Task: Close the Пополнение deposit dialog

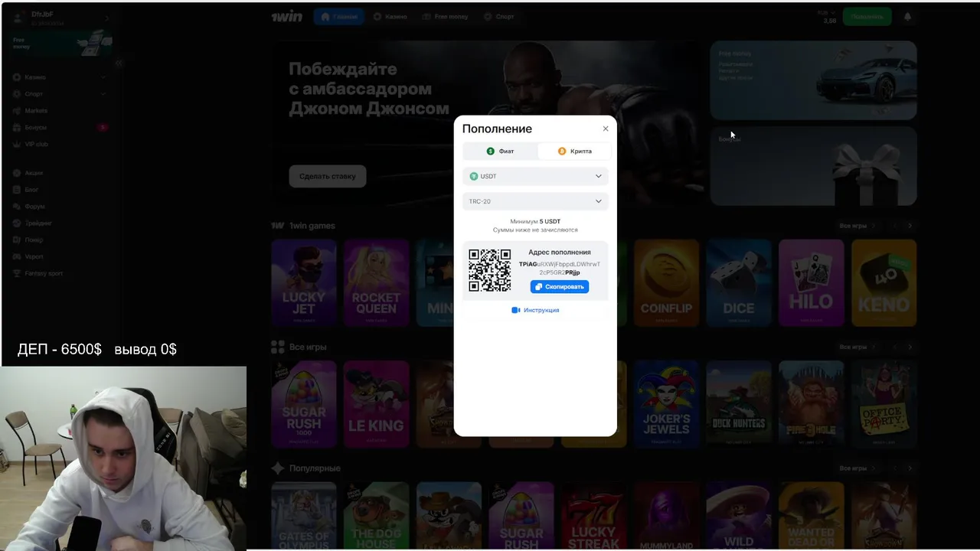Action: click(606, 129)
